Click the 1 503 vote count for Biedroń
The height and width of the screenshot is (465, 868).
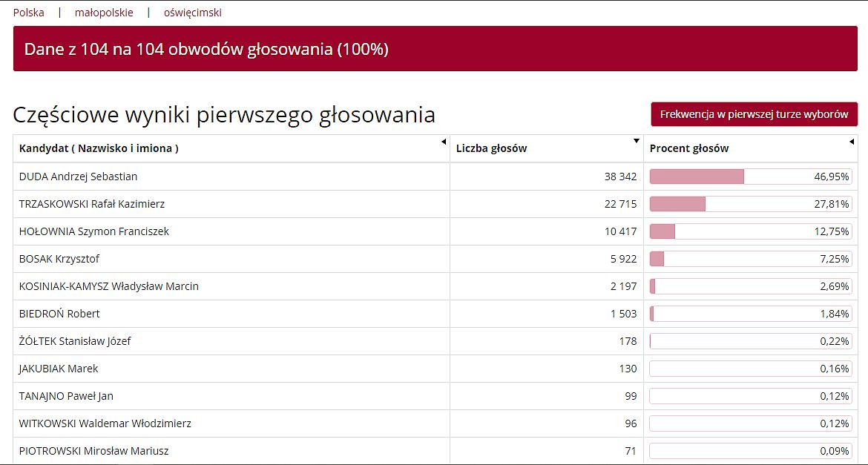623,314
